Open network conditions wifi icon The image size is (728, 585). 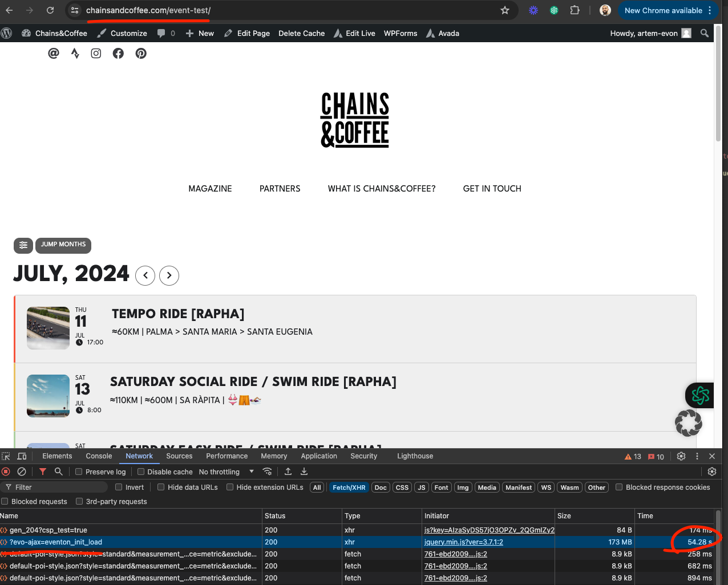(267, 472)
